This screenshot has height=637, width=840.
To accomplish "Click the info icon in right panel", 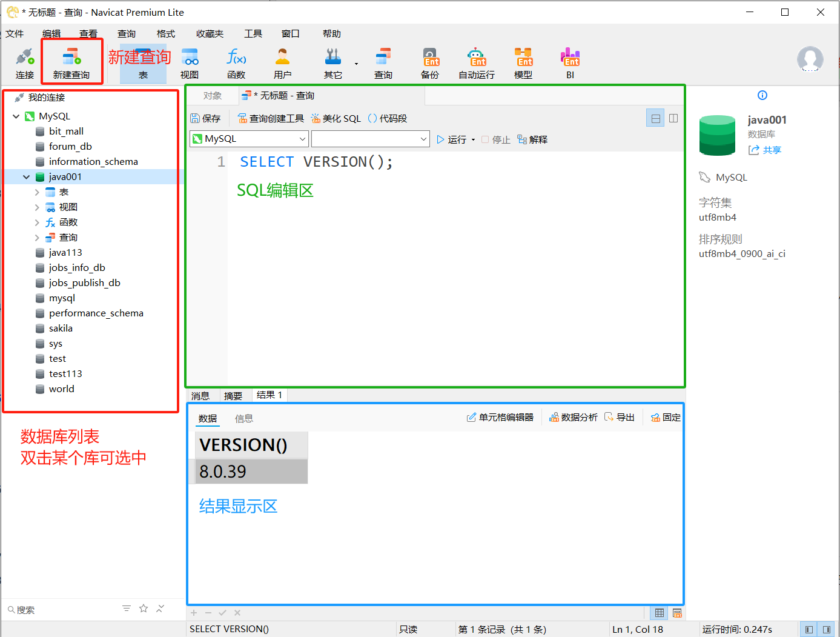I will click(x=762, y=95).
